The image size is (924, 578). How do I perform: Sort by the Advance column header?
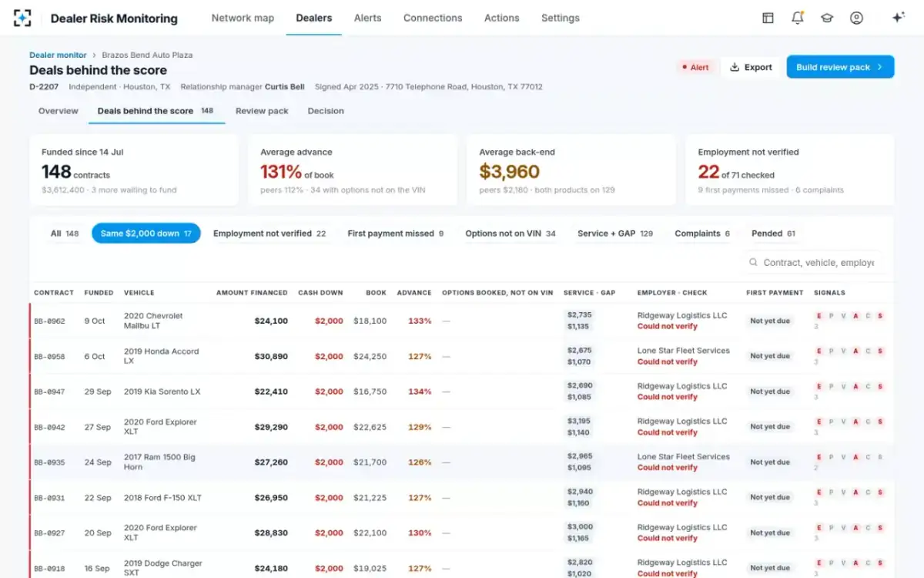click(x=414, y=293)
